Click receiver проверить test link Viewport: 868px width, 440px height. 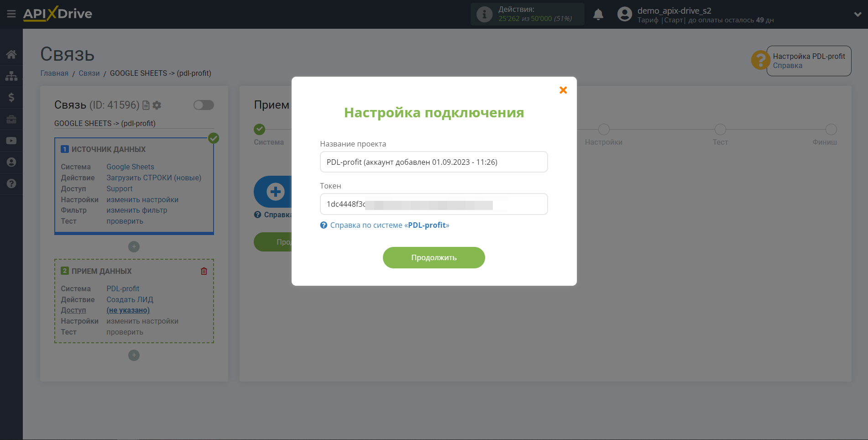point(125,332)
